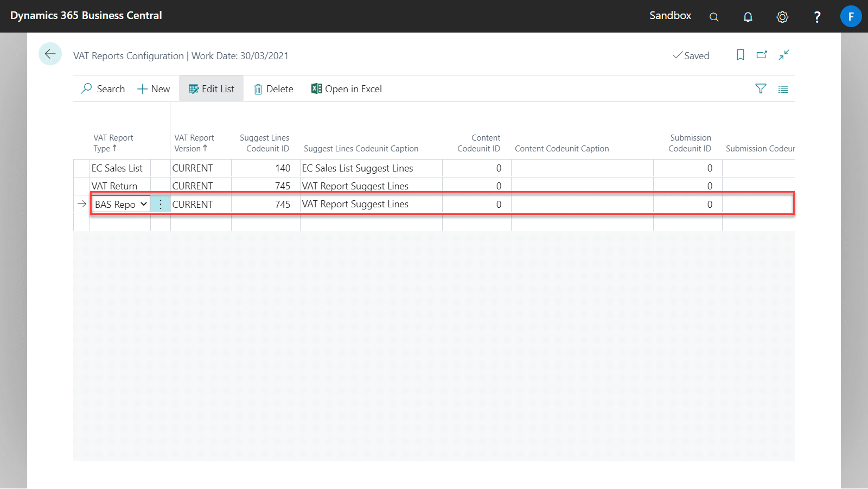Sort by VAT Report Version column

coord(194,143)
